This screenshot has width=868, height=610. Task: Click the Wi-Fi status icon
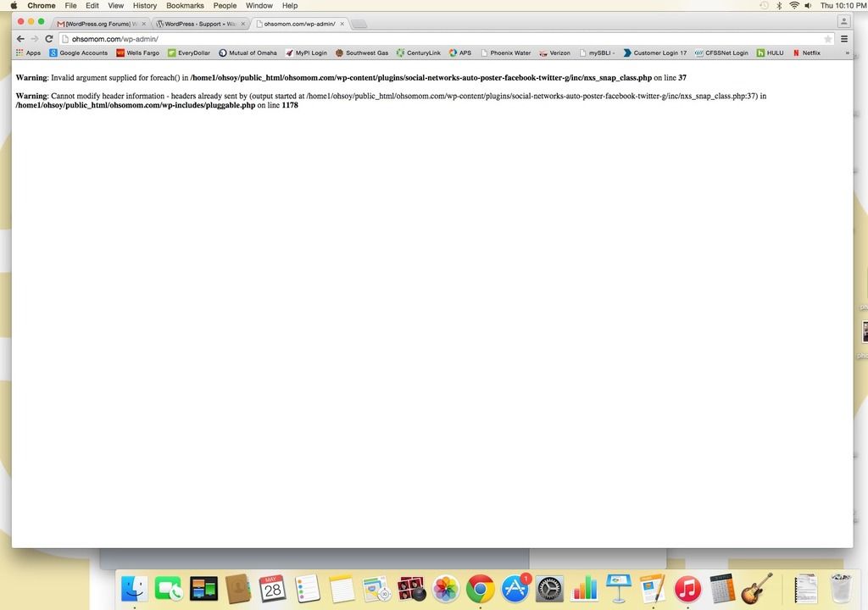coord(793,6)
